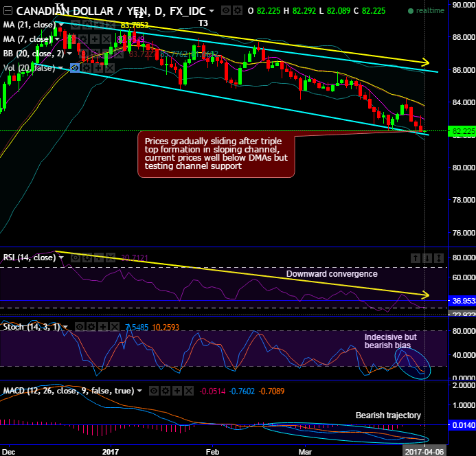Click plus icon next to Stoch (14, 3, 1)
The width and height of the screenshot is (476, 456).
(103, 327)
